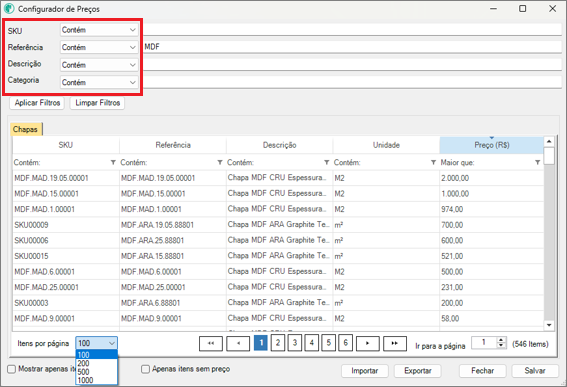Click the Exportar button
567x387 pixels.
[418, 371]
